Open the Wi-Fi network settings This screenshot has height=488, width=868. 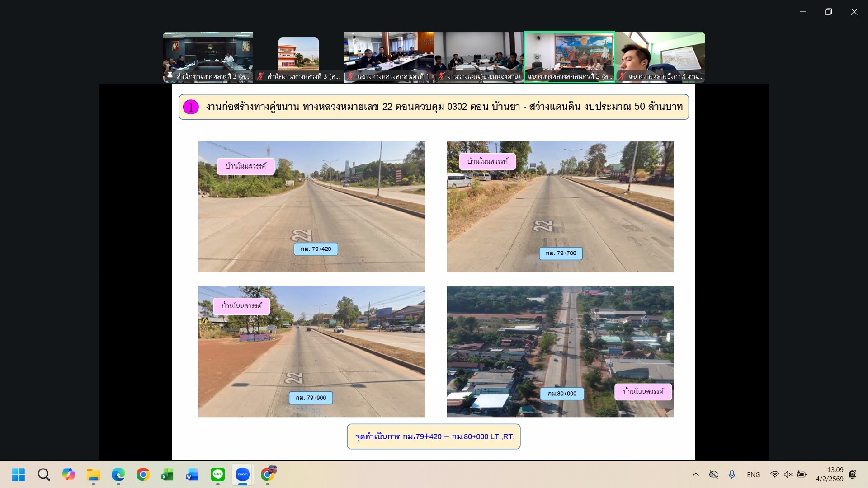click(x=774, y=474)
